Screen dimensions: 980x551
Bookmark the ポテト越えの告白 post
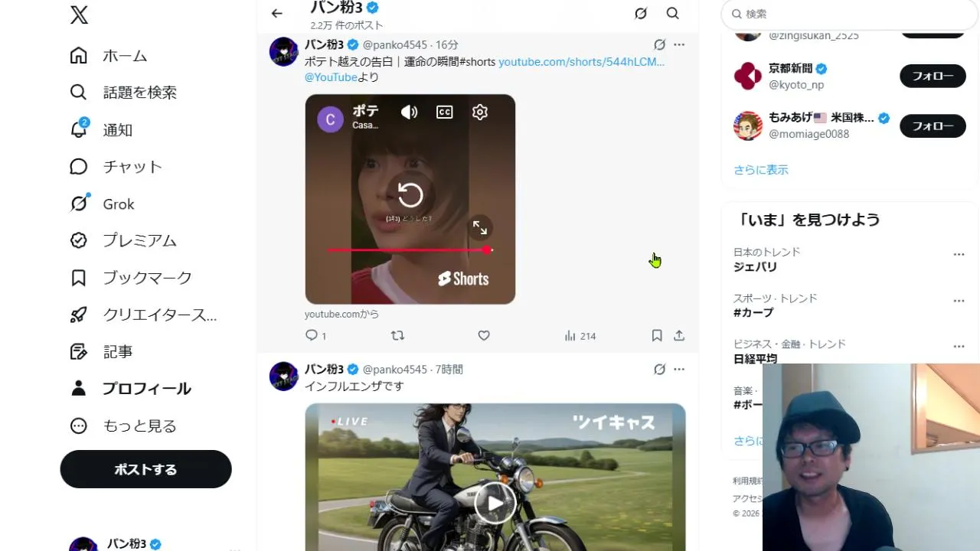coord(657,335)
